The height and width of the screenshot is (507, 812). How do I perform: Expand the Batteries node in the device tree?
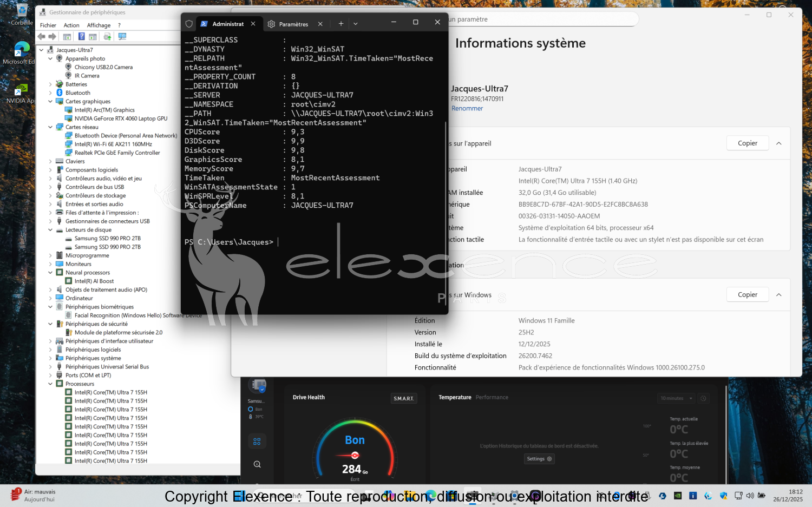pos(50,84)
